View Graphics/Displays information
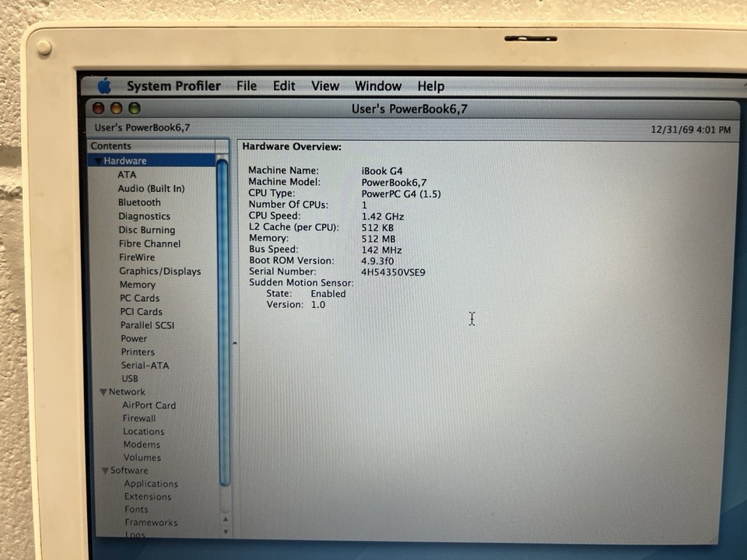The height and width of the screenshot is (560, 747). (x=160, y=271)
